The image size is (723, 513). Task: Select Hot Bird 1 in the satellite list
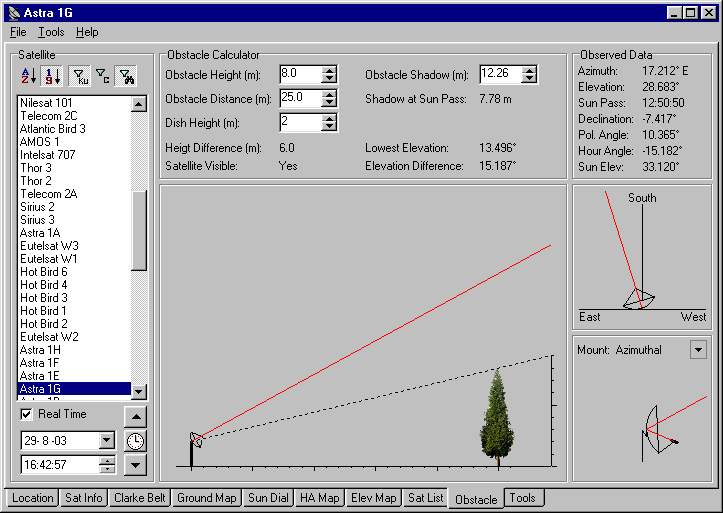coord(74,311)
